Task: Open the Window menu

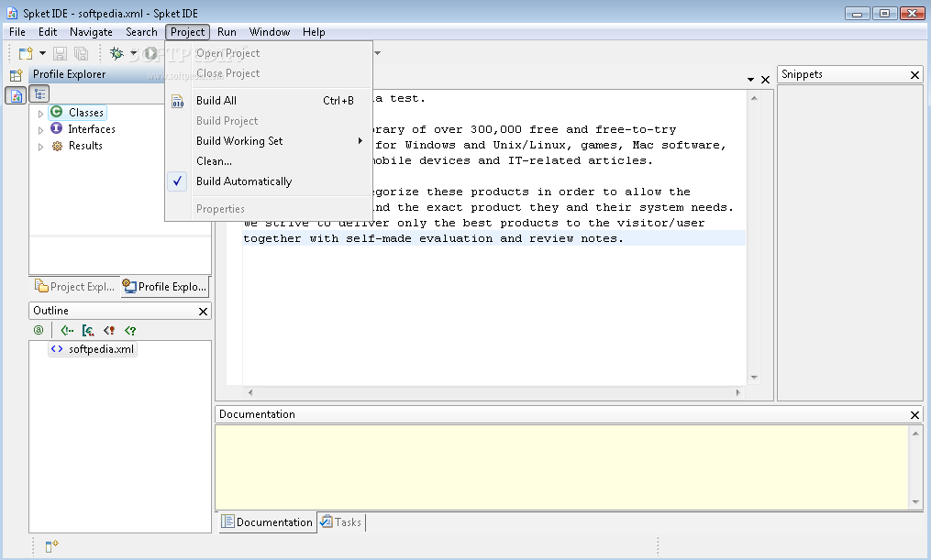Action: tap(270, 32)
